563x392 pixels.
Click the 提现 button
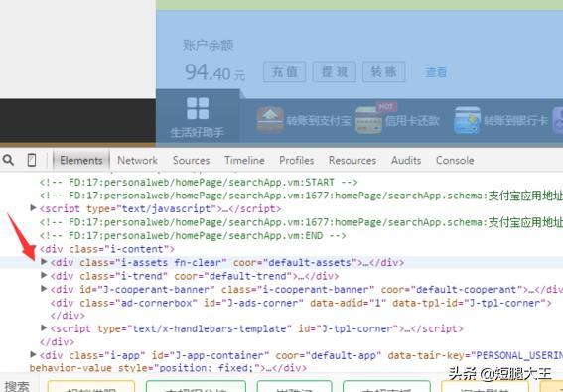coord(335,72)
